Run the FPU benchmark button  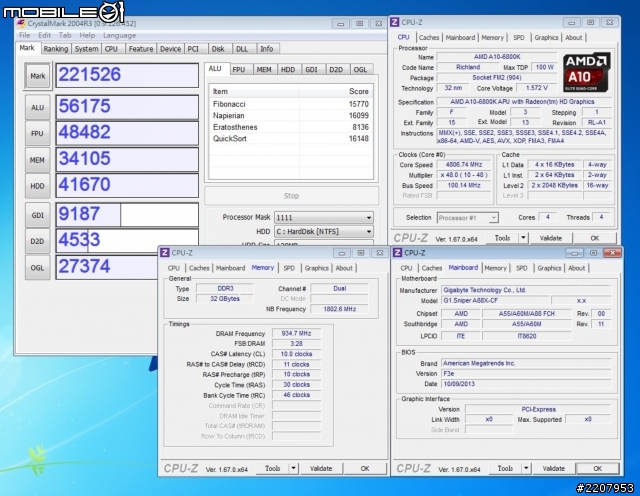(x=38, y=133)
